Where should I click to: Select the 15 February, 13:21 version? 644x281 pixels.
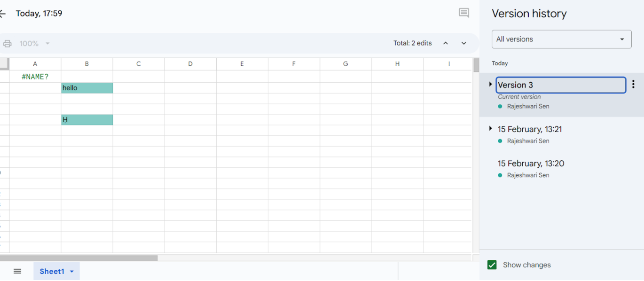(x=530, y=129)
